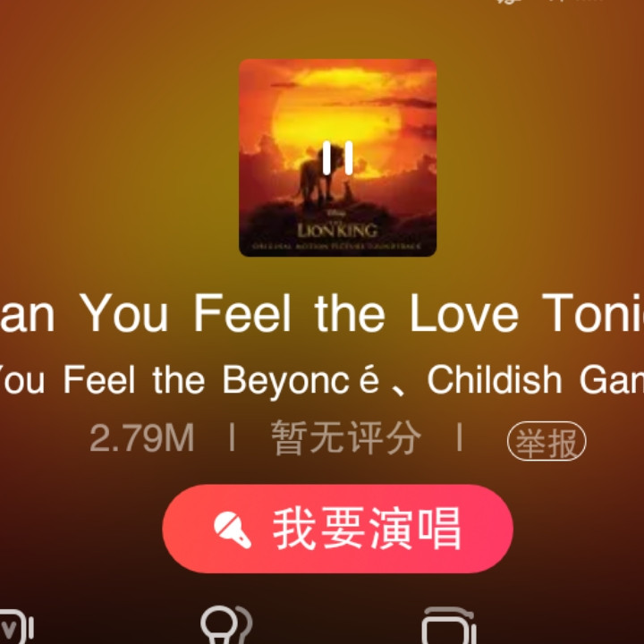Start singing with the 我要演唱 button
This screenshot has width=644, height=644.
point(337,529)
